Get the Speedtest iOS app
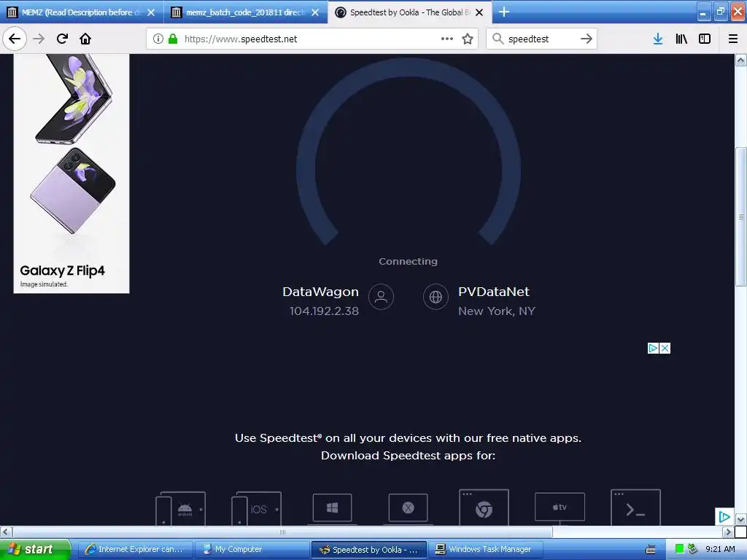The width and height of the screenshot is (747, 560). 256,508
